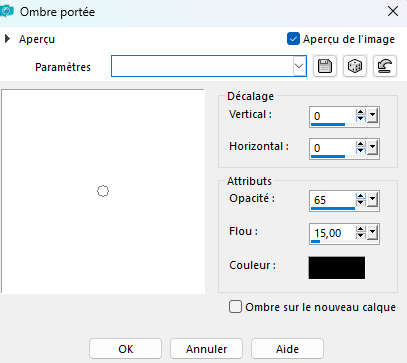Click OK to apply drop shadow
The width and height of the screenshot is (407, 363).
[126, 349]
